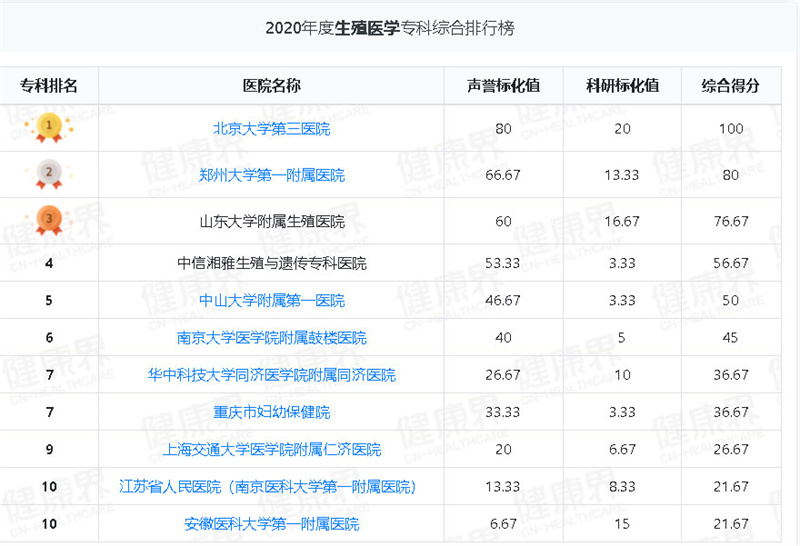Viewport: 800px width, 546px height.
Task: Click the gold first-place medal icon
Action: 48,127
